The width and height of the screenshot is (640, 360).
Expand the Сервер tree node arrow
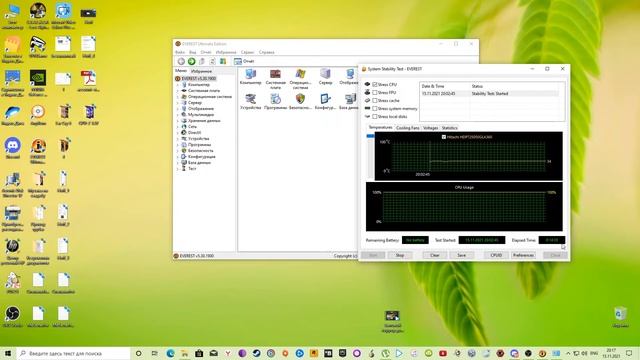(x=178, y=103)
